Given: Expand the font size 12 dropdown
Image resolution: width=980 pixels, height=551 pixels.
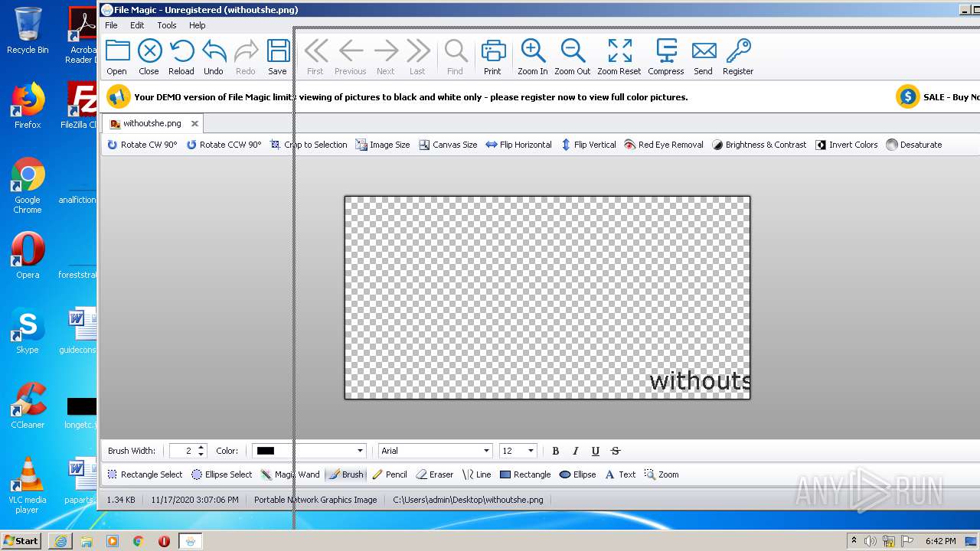Looking at the screenshot, I should click(531, 451).
